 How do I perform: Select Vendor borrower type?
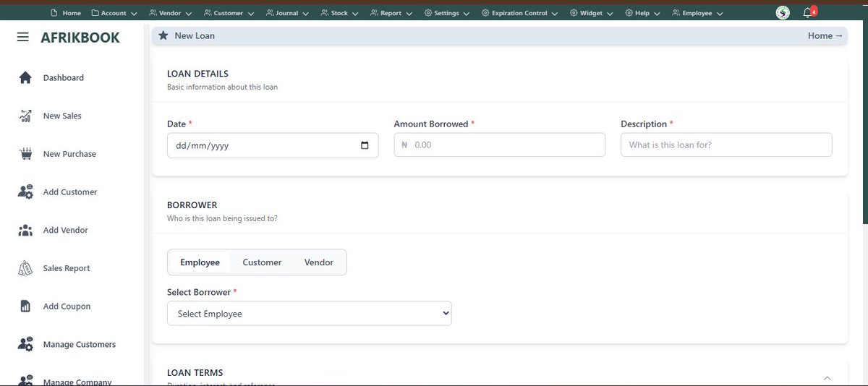[x=319, y=262]
